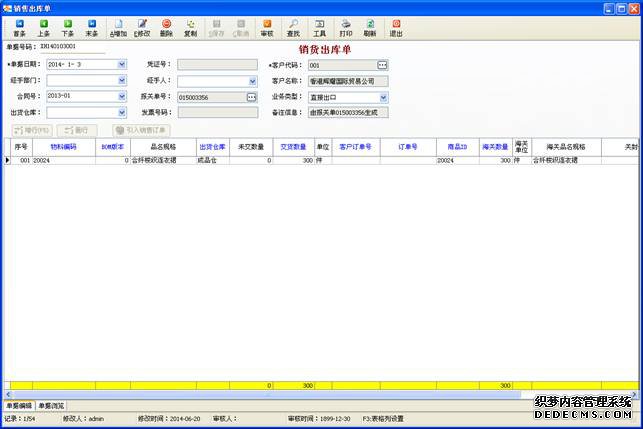
Task: Click the 物料编码 column header
Action: [x=63, y=146]
